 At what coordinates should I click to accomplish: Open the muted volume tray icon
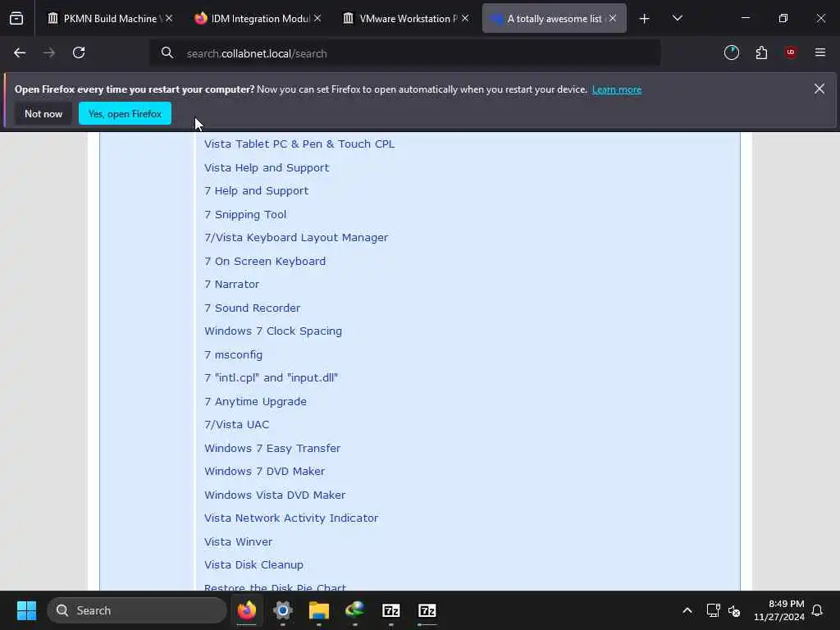click(734, 610)
